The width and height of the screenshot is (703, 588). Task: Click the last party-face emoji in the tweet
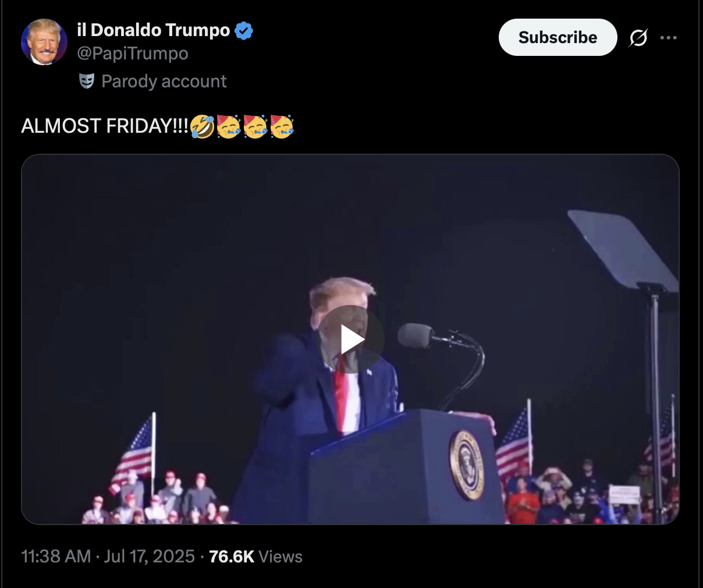pos(282,126)
